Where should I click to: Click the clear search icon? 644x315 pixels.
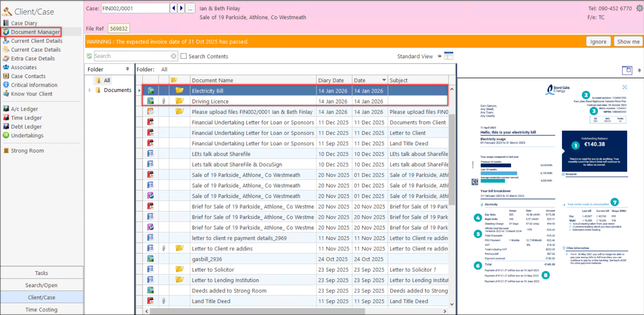click(x=173, y=56)
